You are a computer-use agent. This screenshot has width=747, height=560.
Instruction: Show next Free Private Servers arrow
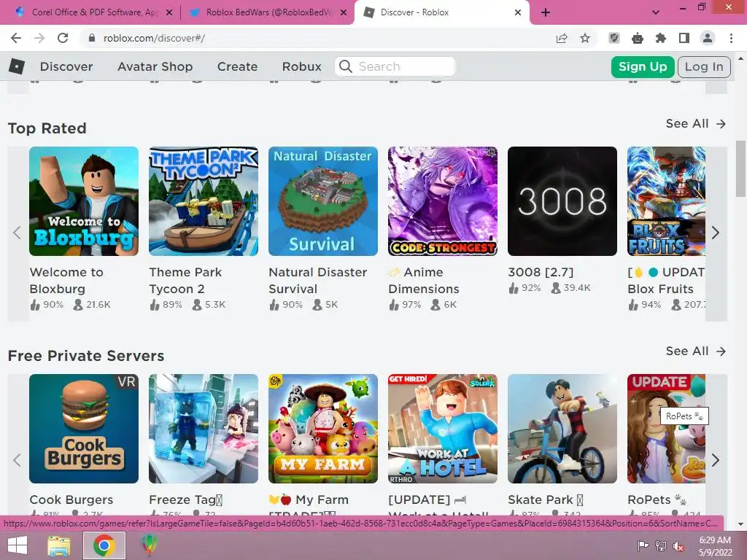[715, 460]
